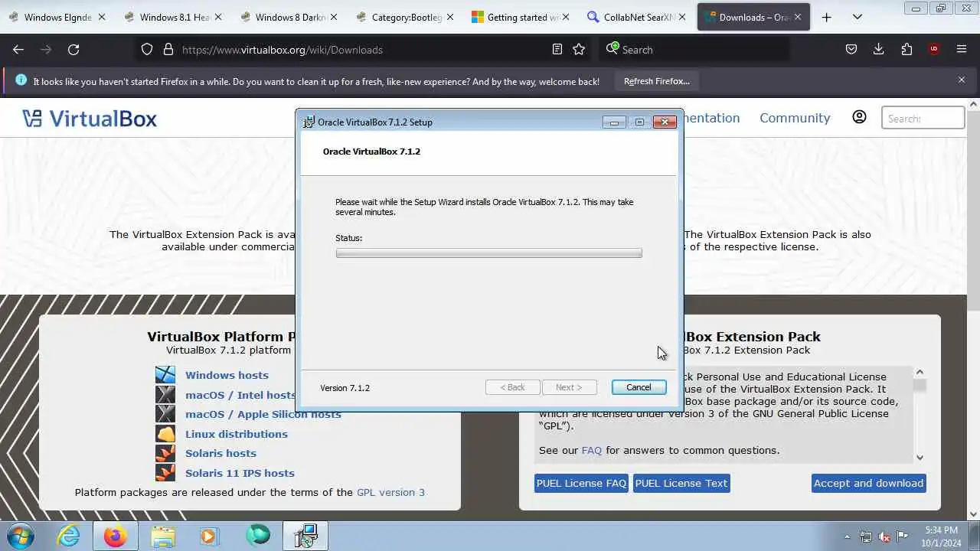Open the Solaris 11 IPS hosts link
This screenshot has width=980, height=551.
click(x=240, y=473)
